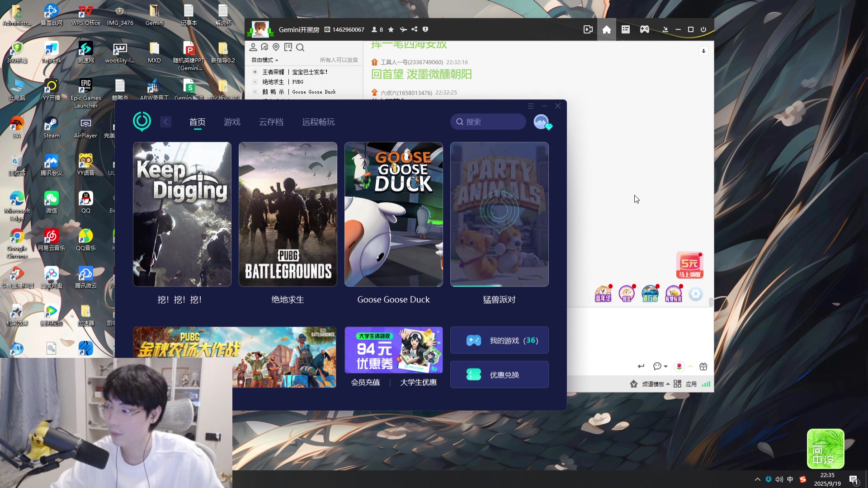Open the user list icon in YY sidebar
The height and width of the screenshot is (488, 868).
click(x=253, y=47)
